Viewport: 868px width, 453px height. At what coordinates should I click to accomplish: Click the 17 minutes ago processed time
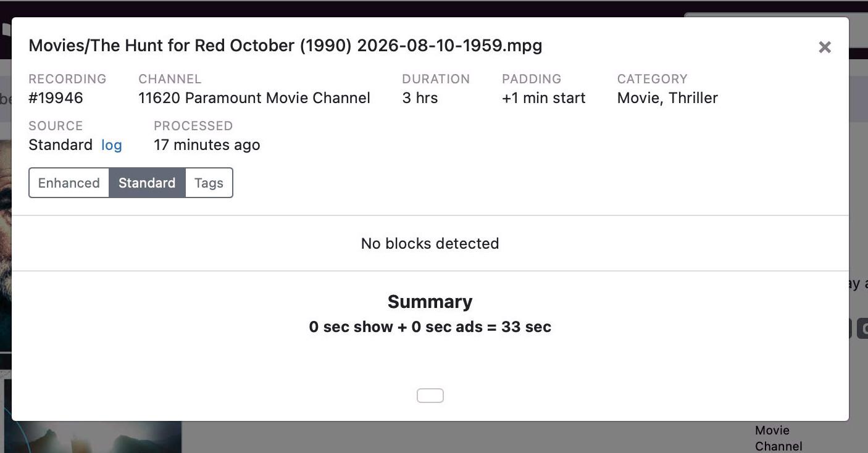(207, 145)
